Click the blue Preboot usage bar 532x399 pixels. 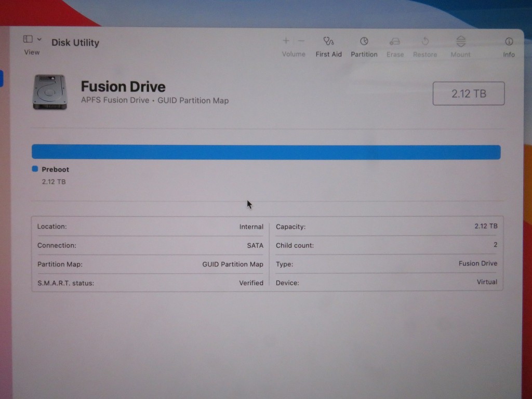click(266, 152)
